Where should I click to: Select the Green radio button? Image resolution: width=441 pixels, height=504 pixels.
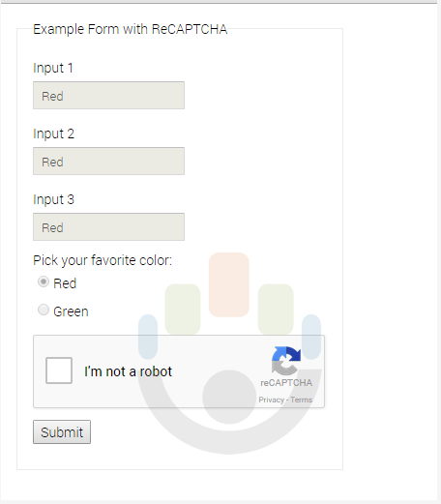(44, 310)
